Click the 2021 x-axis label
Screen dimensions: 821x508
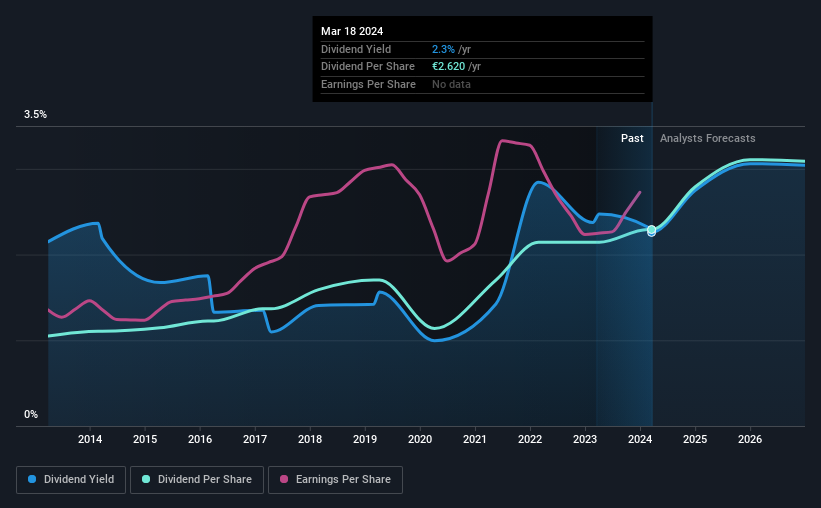[475, 439]
